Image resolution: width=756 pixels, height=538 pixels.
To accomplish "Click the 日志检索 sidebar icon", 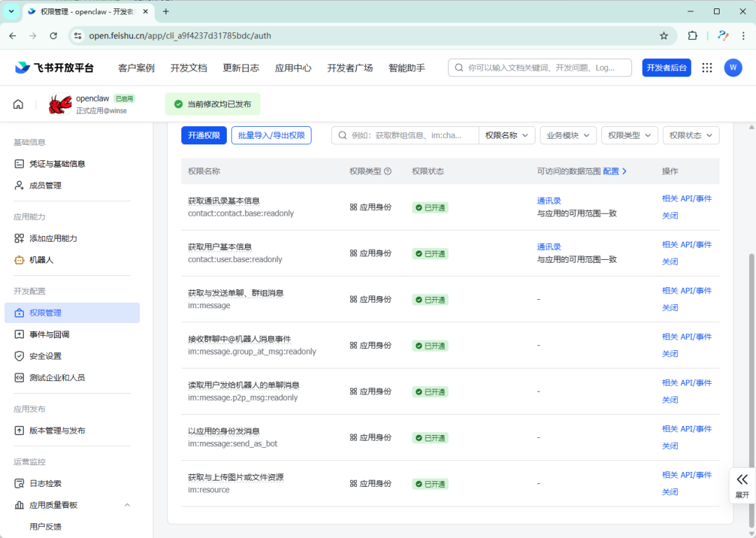I will [x=20, y=483].
